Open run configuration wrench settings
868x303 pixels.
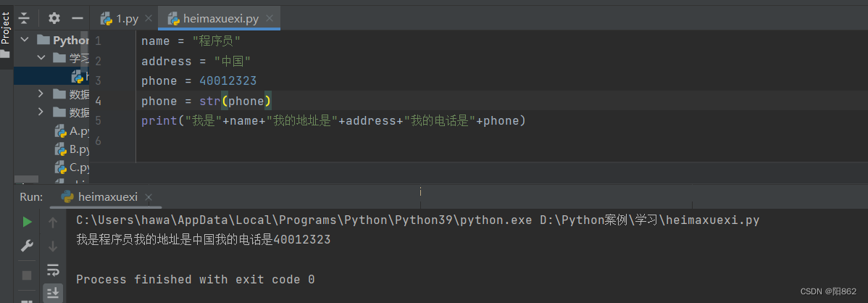coord(27,246)
